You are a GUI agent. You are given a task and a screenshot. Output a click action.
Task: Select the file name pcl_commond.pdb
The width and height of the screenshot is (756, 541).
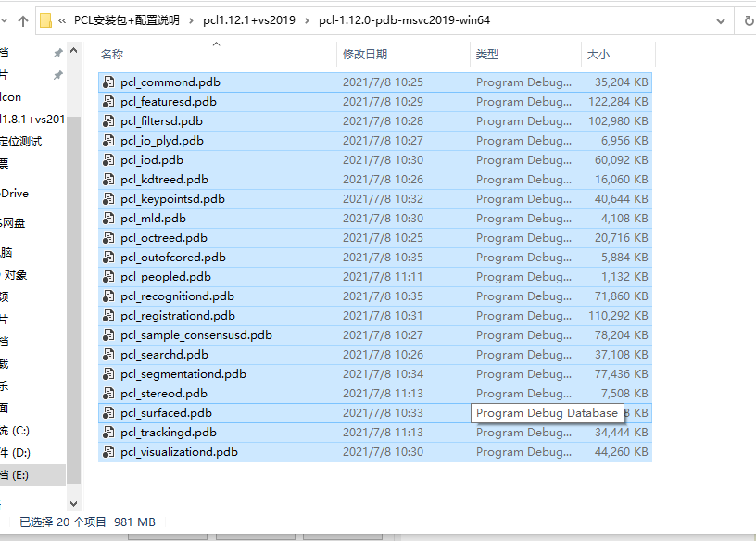[170, 82]
